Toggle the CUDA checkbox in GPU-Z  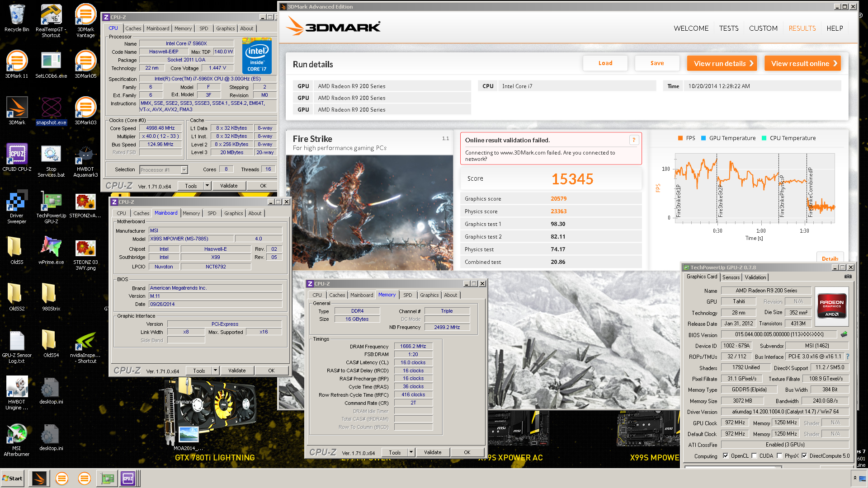[754, 456]
